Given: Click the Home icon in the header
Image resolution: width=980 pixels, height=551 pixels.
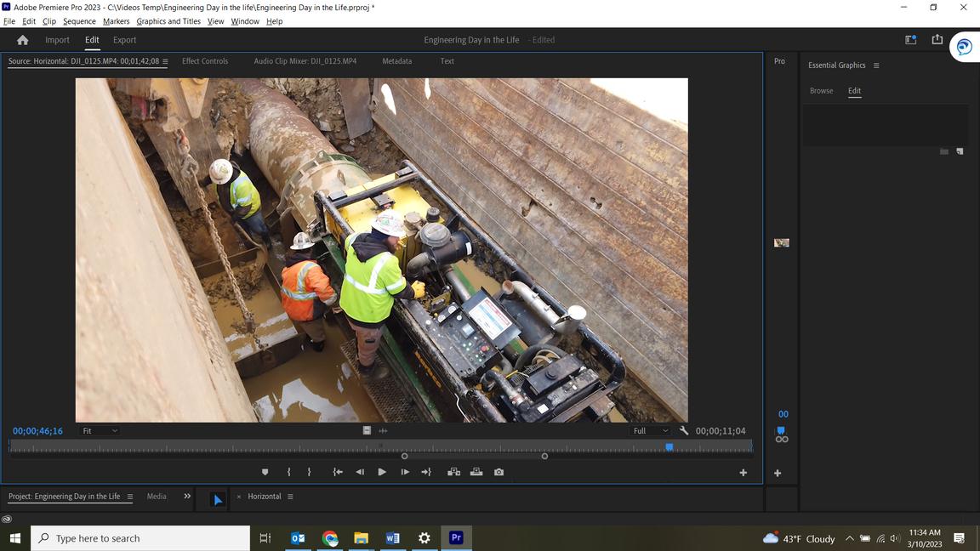Looking at the screenshot, I should click(23, 40).
